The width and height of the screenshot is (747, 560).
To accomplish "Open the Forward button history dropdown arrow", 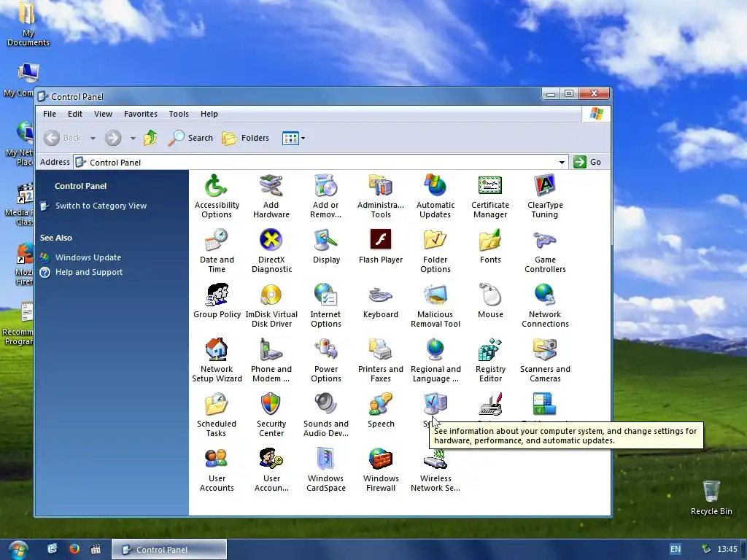I will point(133,138).
